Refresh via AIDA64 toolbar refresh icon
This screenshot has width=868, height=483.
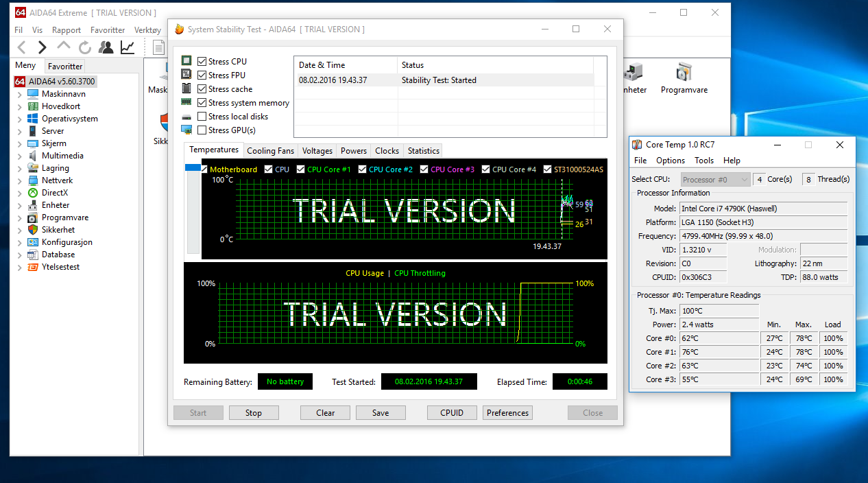coord(85,47)
